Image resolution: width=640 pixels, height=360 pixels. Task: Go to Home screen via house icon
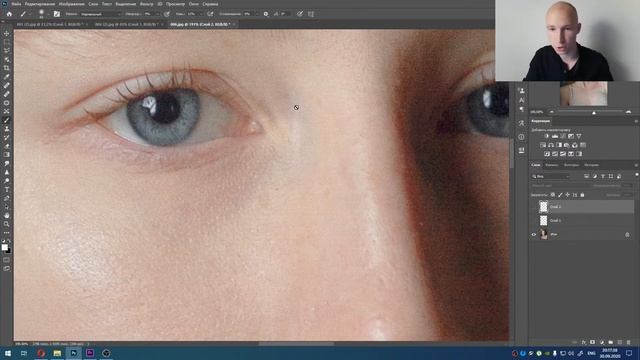click(9, 14)
